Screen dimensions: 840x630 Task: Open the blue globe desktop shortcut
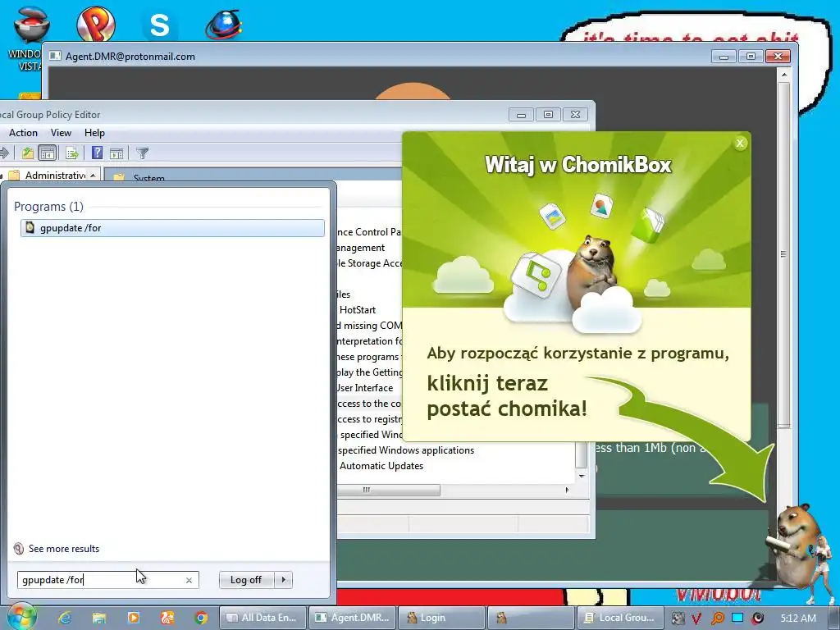223,24
